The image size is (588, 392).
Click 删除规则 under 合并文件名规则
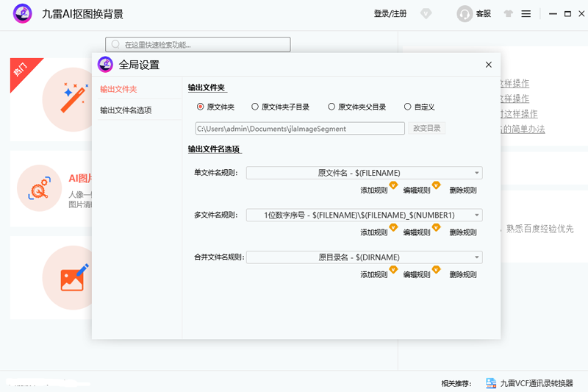click(x=462, y=274)
